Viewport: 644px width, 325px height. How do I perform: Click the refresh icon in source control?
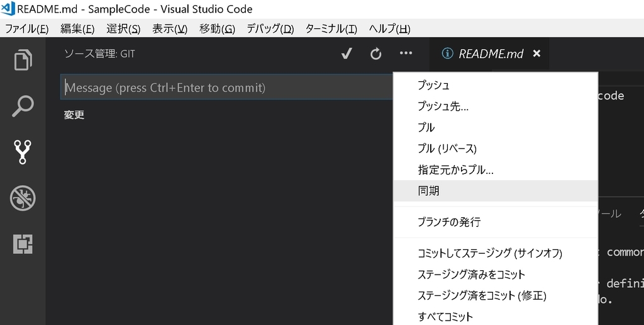[376, 54]
